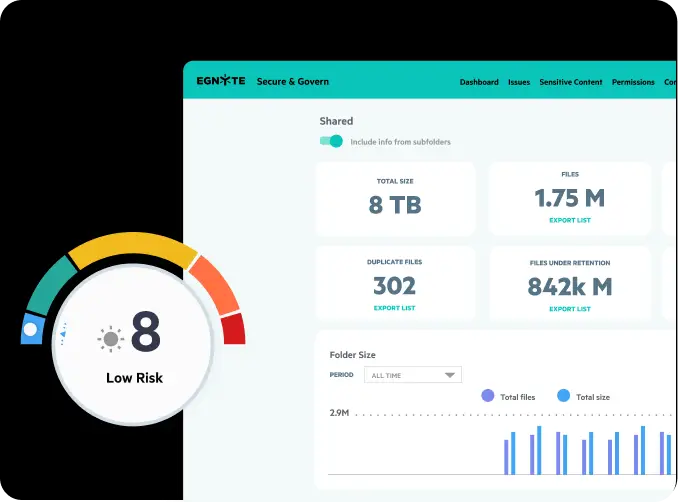
Task: Click the Total size legend dot
Action: click(x=563, y=396)
